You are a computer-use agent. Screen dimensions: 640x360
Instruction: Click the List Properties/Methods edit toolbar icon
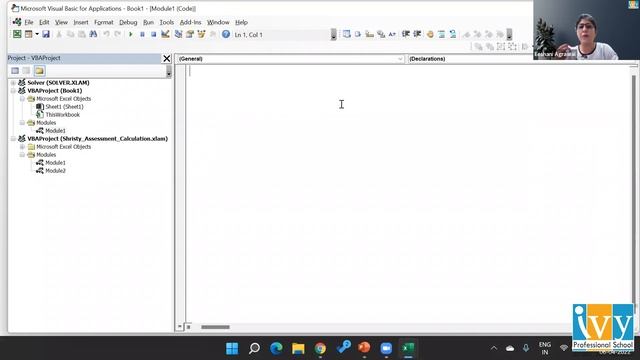[x=347, y=34]
